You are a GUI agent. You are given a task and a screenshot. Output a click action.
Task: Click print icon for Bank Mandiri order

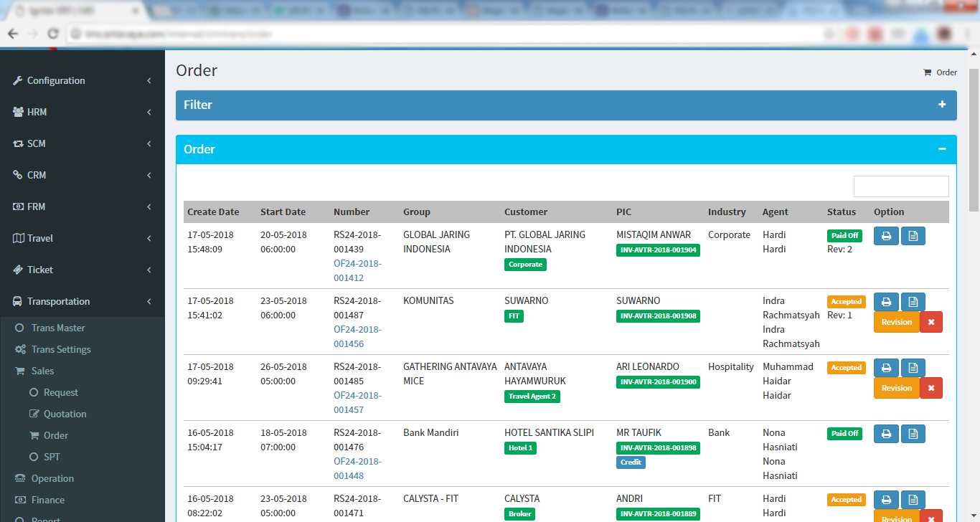886,434
